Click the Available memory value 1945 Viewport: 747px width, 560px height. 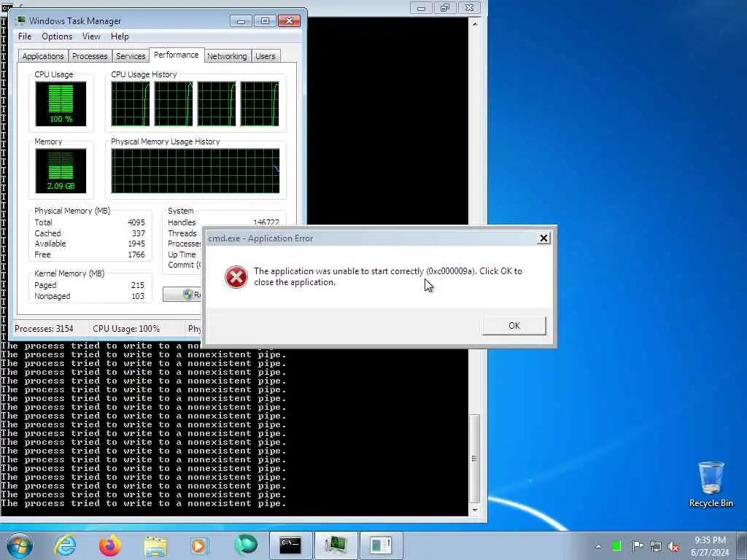(x=136, y=244)
